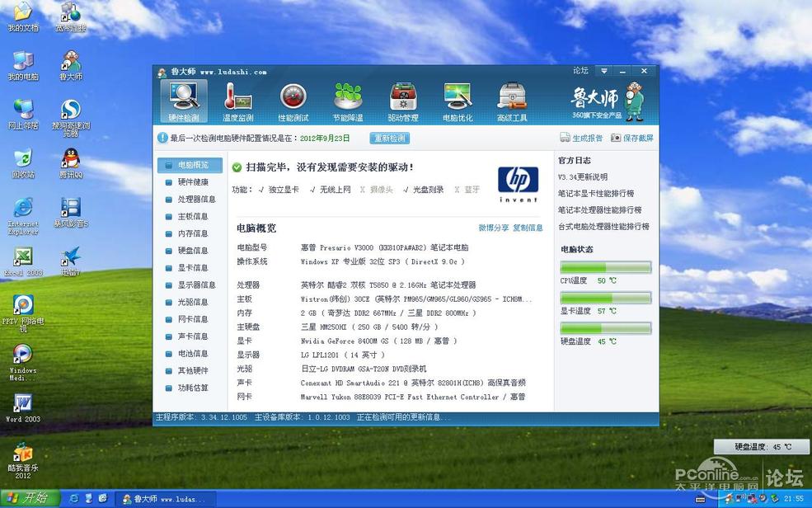Open the 硬件检测 hardware detection tab
Image resolution: width=812 pixels, height=508 pixels.
184,101
